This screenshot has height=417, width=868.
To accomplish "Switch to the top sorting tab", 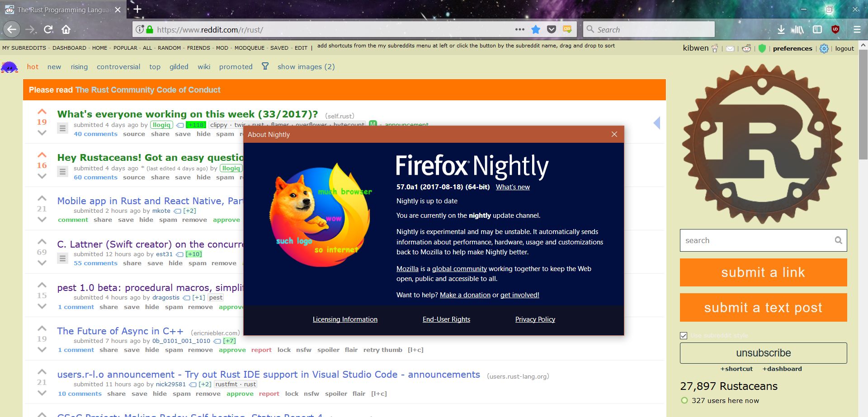I will click(x=155, y=66).
